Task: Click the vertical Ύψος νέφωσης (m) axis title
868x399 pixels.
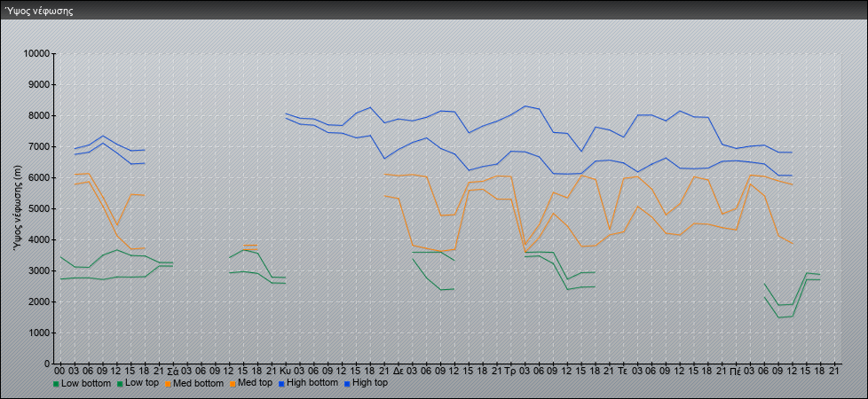Action: click(19, 208)
